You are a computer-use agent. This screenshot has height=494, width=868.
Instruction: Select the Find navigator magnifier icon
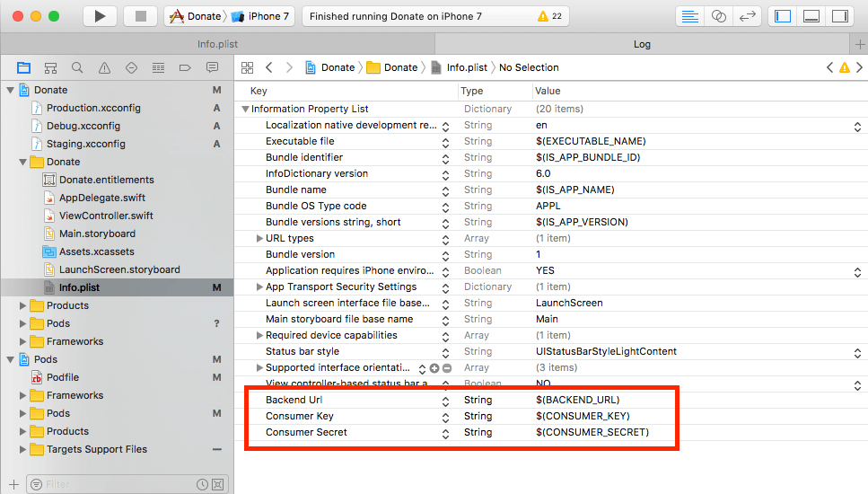click(77, 67)
